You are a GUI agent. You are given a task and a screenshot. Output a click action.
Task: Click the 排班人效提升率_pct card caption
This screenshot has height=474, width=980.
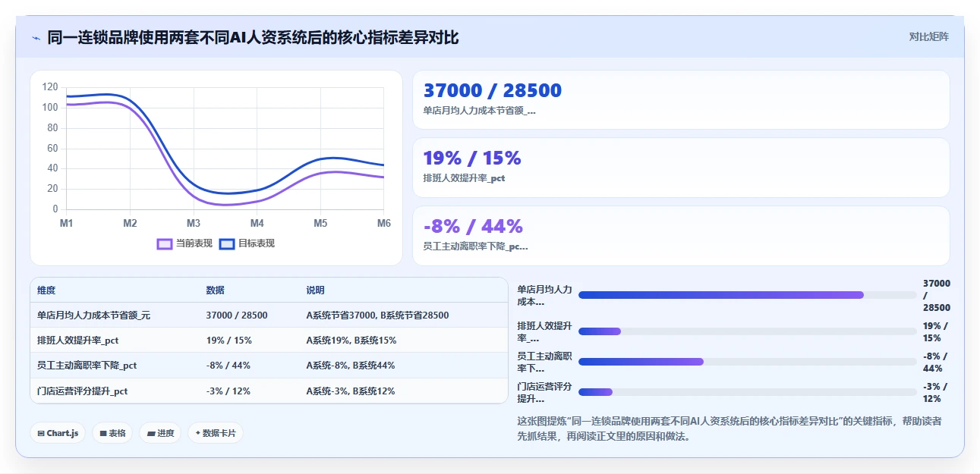[x=464, y=178]
